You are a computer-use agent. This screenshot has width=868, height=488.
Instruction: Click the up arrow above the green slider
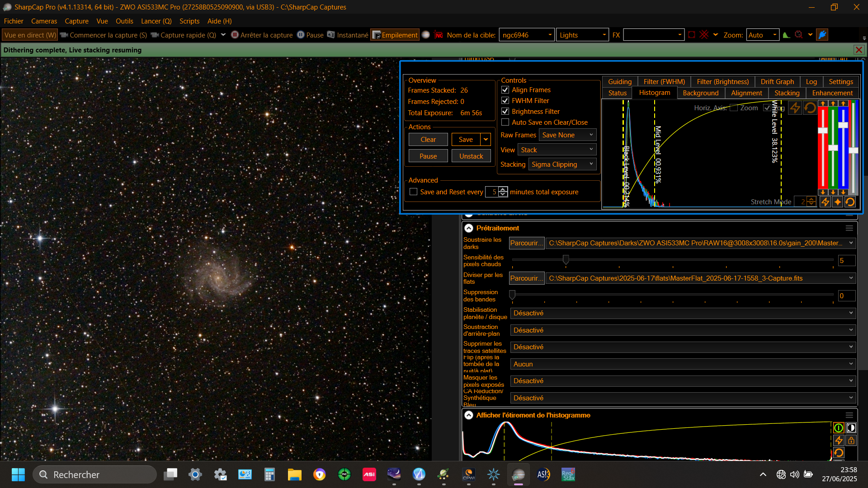click(x=833, y=103)
